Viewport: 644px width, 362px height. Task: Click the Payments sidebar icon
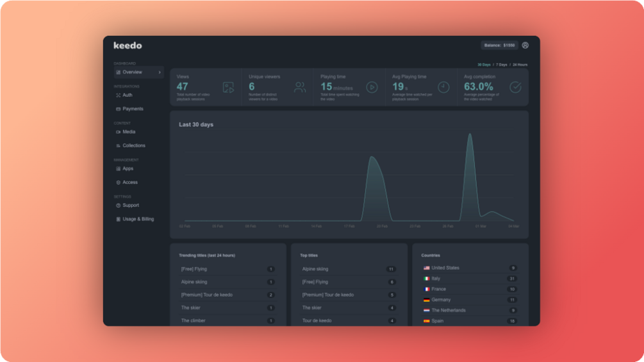(119, 109)
